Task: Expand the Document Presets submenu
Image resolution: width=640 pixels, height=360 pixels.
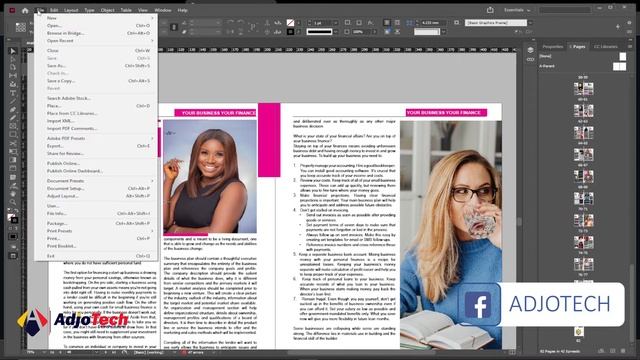Action: [x=96, y=180]
